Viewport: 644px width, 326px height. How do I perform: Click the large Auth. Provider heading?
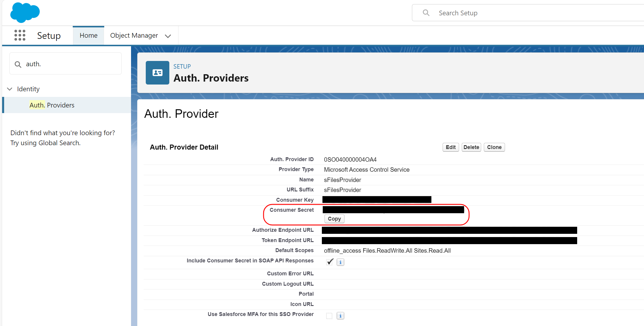pos(181,114)
